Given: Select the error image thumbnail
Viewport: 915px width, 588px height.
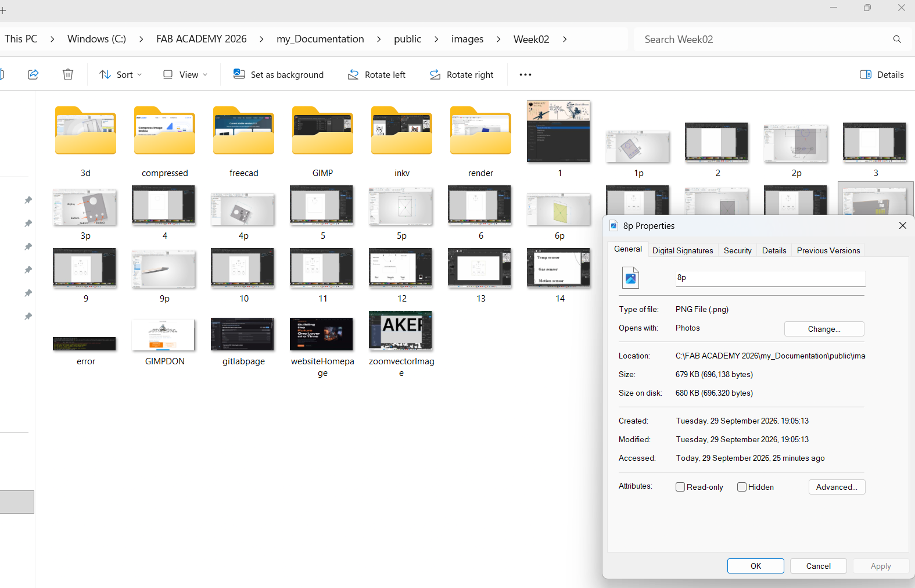Looking at the screenshot, I should (84, 343).
